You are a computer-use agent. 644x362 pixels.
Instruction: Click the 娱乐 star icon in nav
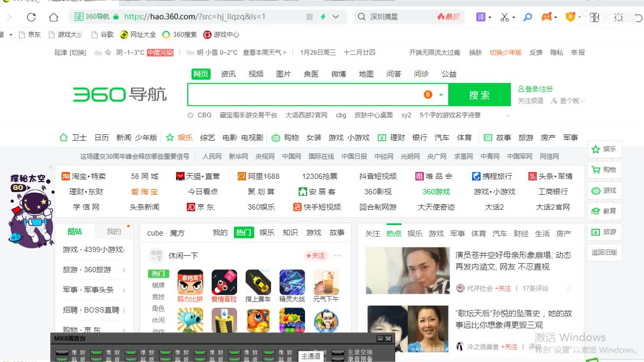click(170, 137)
